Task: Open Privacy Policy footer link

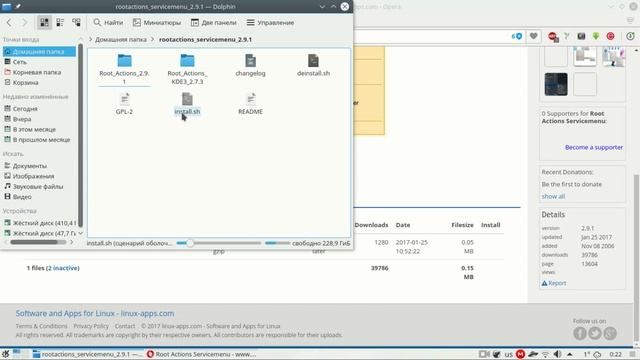Action: tap(91, 326)
